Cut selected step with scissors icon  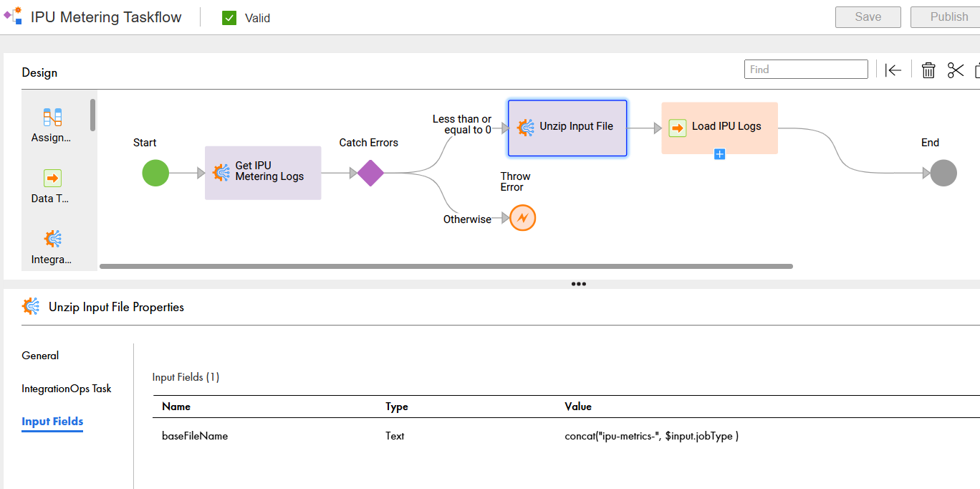point(956,70)
